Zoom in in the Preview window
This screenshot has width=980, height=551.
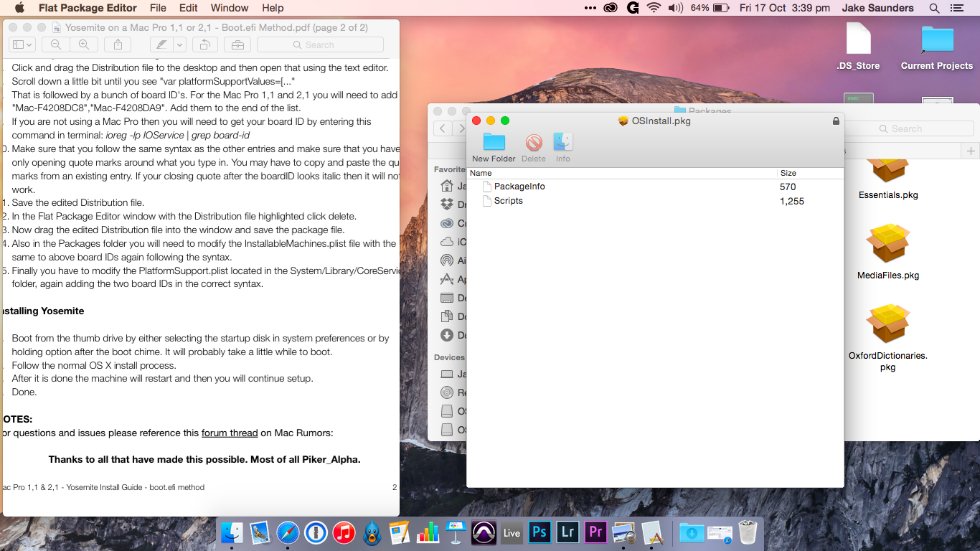tap(83, 44)
